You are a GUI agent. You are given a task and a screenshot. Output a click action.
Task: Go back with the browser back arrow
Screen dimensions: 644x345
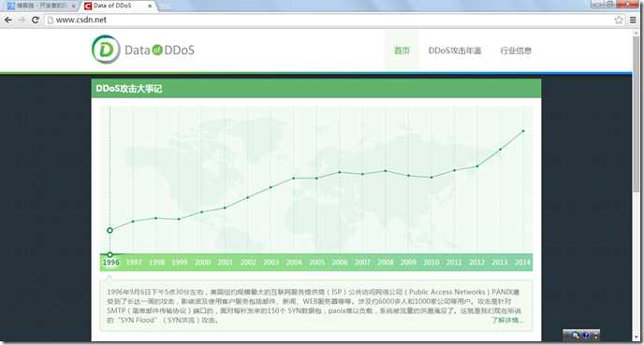pyautogui.click(x=7, y=20)
